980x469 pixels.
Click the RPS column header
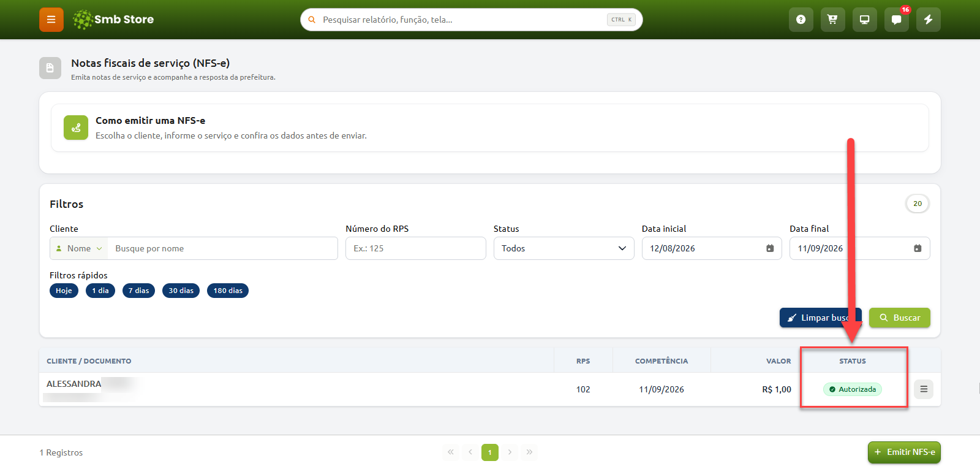tap(583, 361)
